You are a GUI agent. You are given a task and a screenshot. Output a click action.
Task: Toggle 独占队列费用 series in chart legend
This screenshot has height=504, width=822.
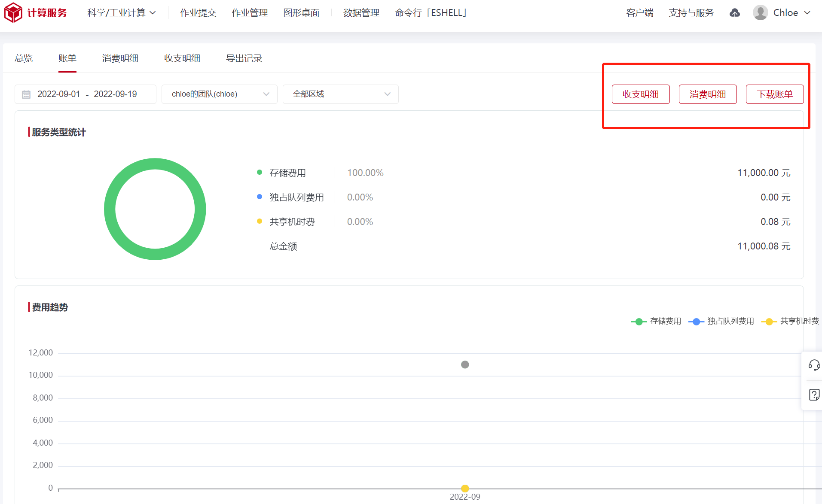pos(721,321)
